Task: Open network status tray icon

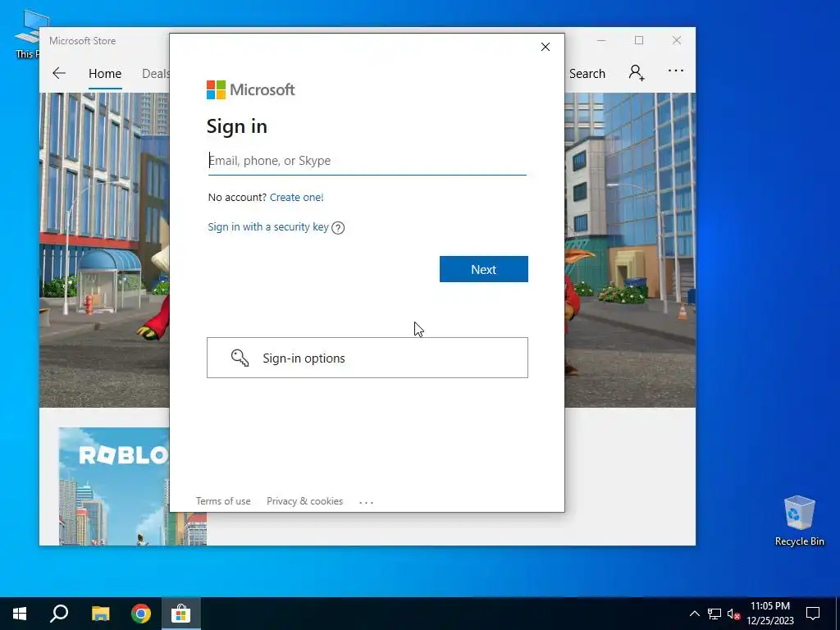Action: click(714, 614)
